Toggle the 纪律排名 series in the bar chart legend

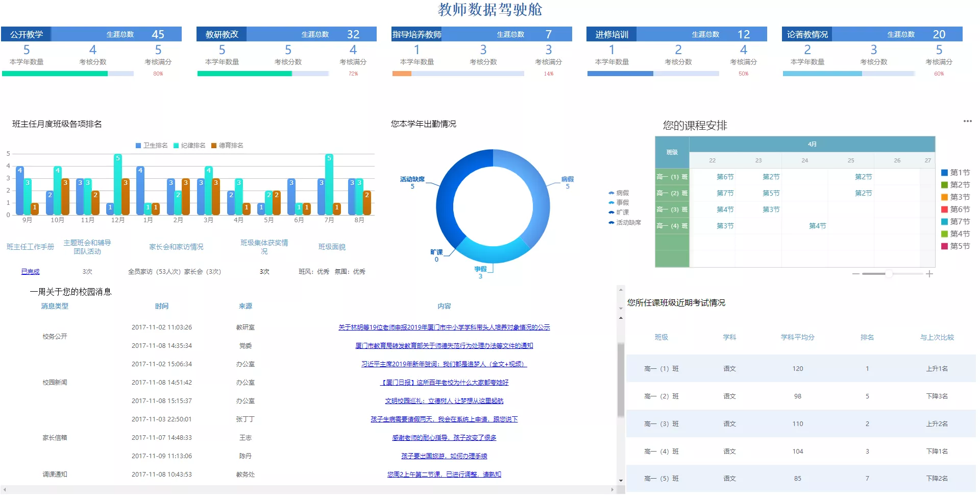[x=189, y=146]
